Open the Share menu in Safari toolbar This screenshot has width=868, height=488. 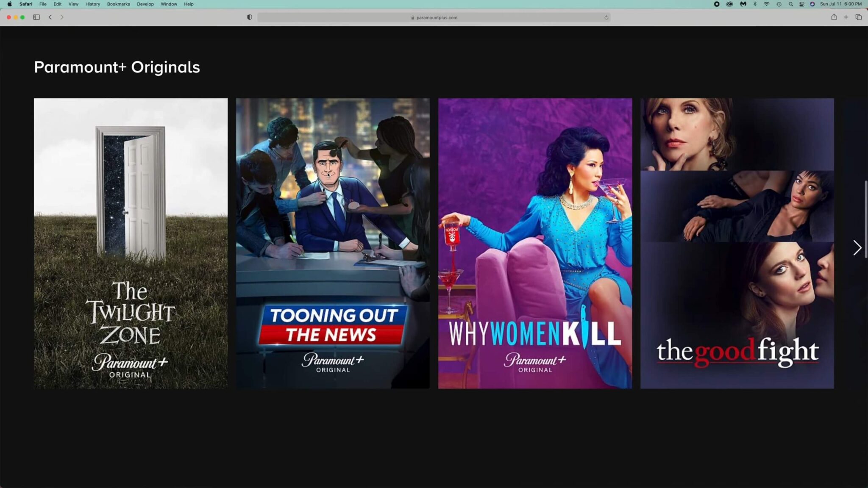[x=834, y=17]
